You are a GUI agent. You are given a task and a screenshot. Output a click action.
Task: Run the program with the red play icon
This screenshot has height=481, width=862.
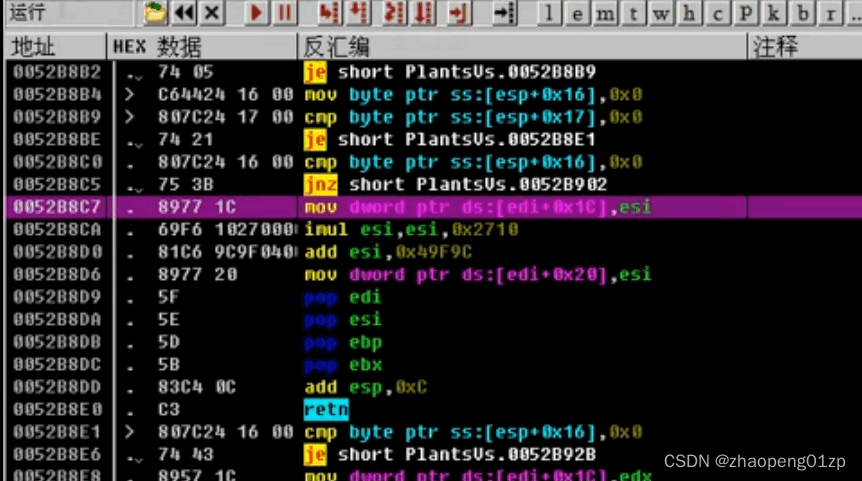point(256,13)
